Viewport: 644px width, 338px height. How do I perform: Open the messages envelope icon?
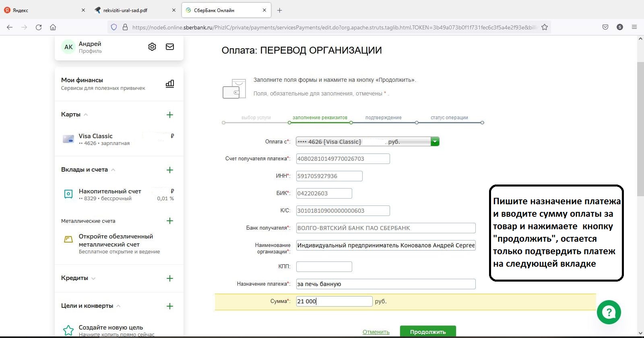pos(170,47)
